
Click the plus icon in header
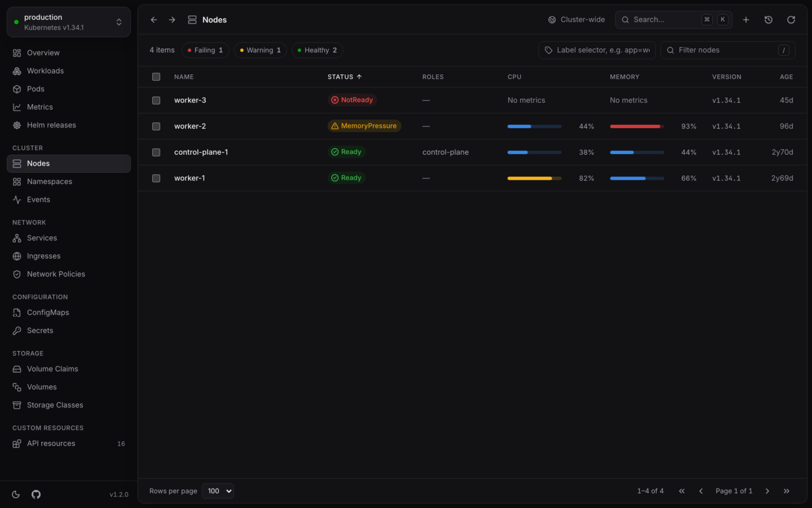[746, 20]
